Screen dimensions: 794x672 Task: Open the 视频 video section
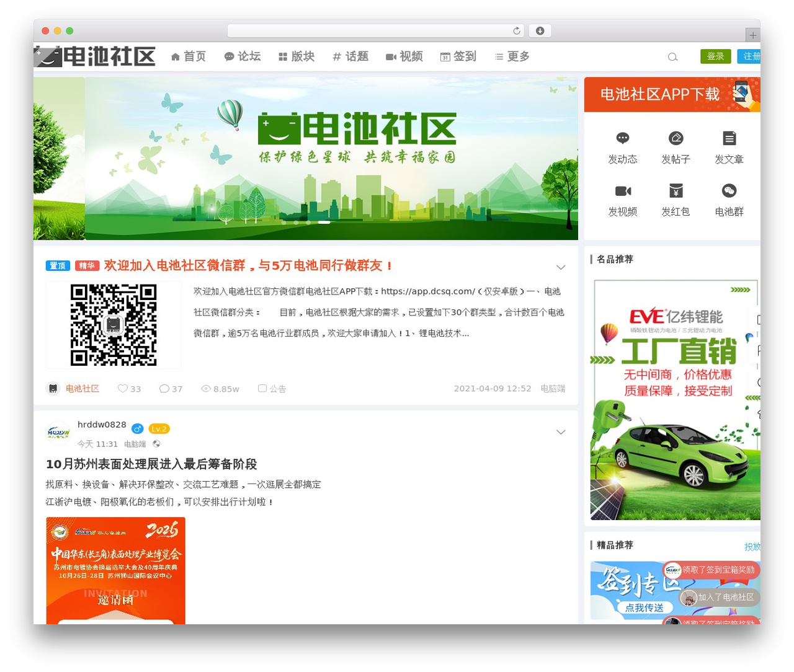(x=404, y=56)
